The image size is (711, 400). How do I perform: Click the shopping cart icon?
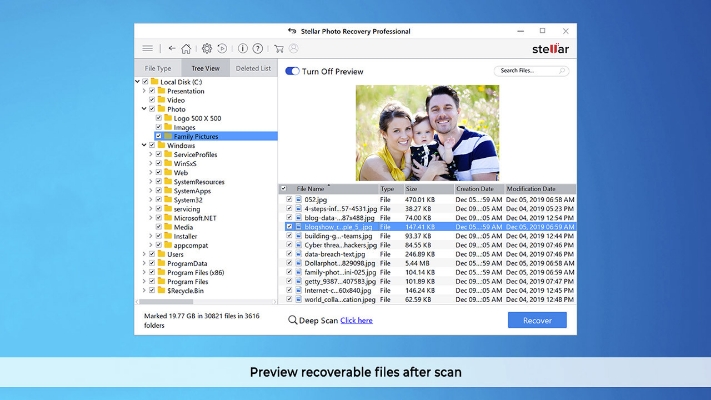tap(279, 49)
